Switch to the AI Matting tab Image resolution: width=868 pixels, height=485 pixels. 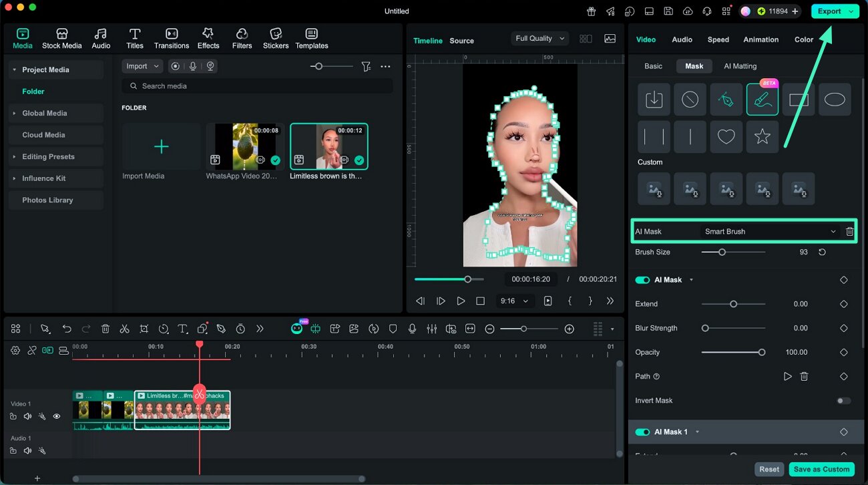pos(740,66)
